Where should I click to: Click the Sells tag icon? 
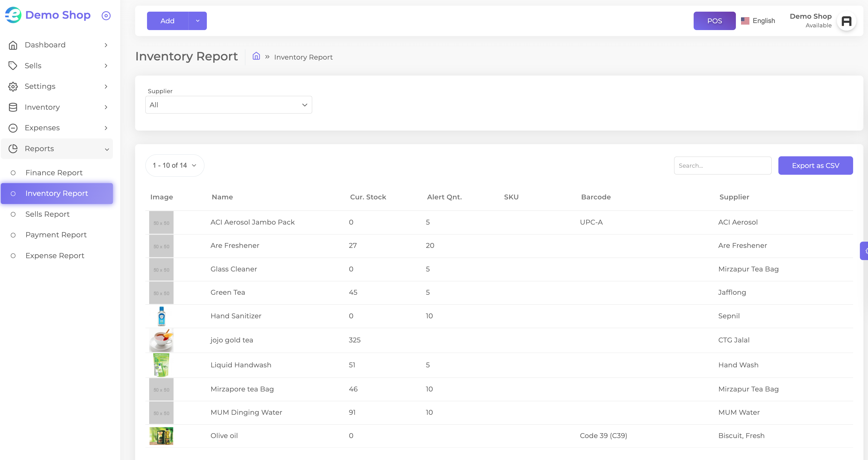[13, 66]
